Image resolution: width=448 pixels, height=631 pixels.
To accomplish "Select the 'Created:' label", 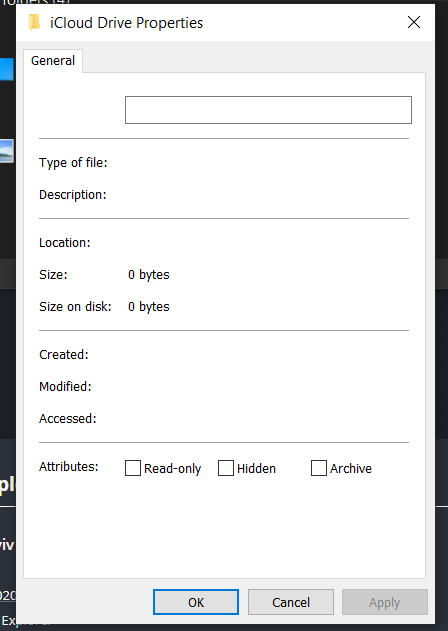I will pyautogui.click(x=64, y=355).
